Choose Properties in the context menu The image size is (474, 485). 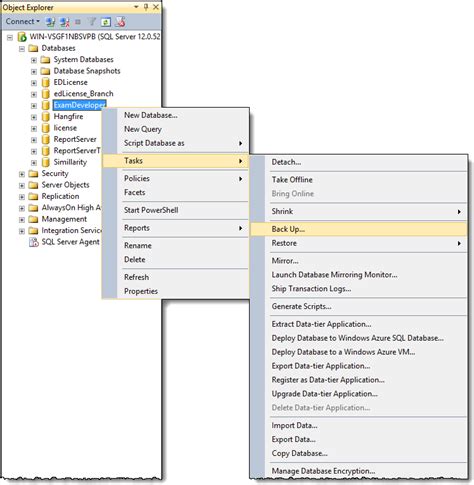(x=176, y=291)
